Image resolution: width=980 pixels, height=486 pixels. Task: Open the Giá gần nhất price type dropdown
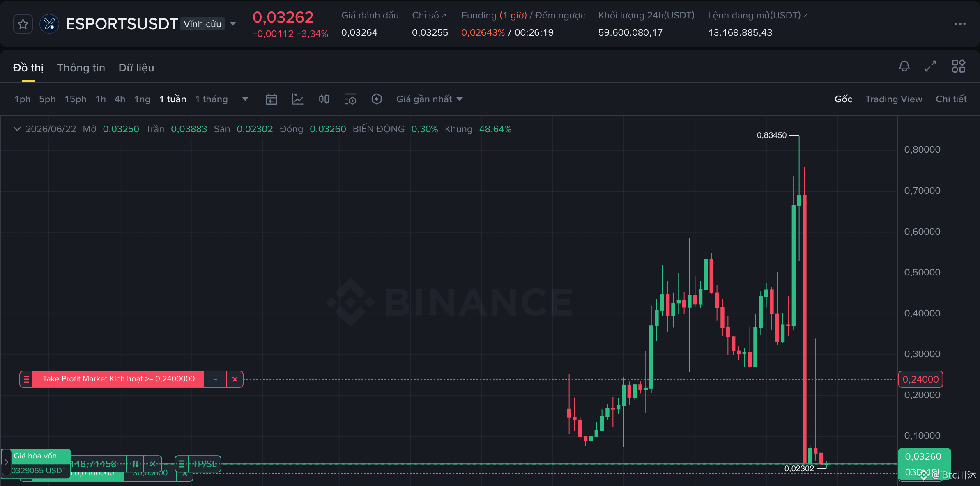point(429,99)
